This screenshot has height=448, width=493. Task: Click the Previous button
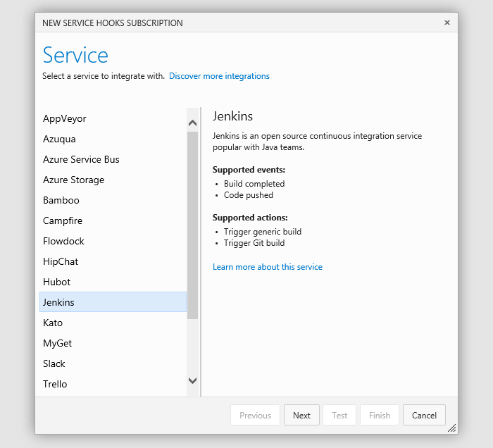coord(255,415)
